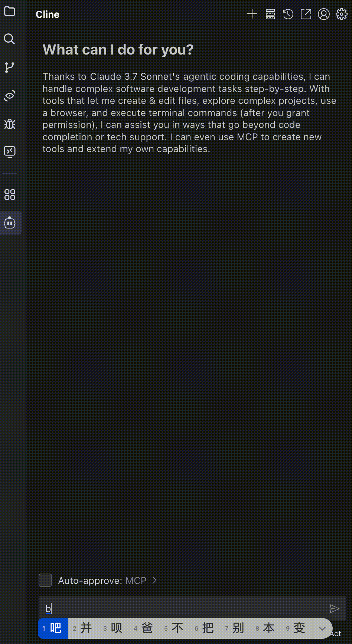Start a new task with plus icon
The width and height of the screenshot is (352, 644).
[x=252, y=14]
